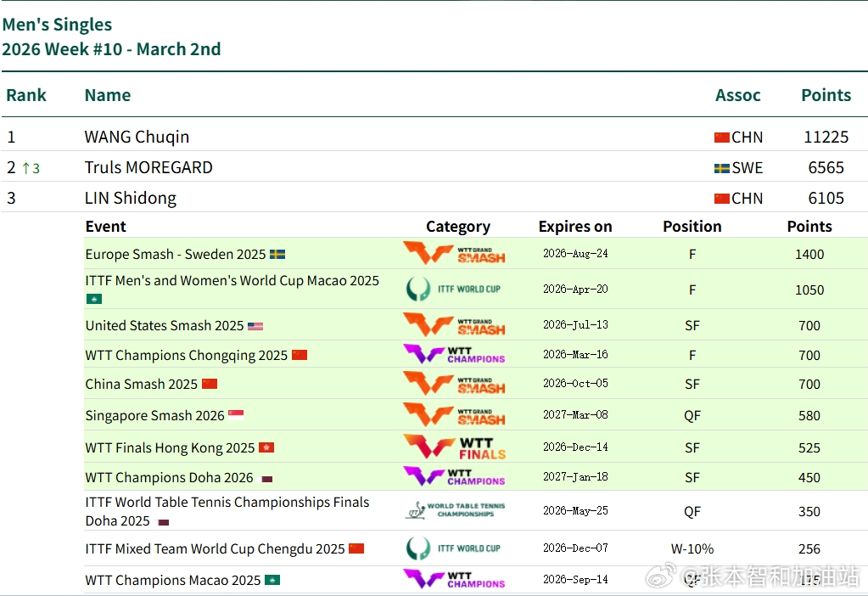Click the World Table Tennis Championships logo
Screen dimensions: 868x596
[454, 510]
